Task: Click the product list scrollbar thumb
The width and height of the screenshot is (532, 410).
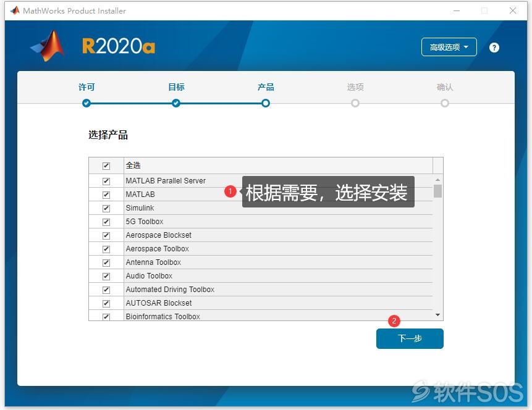Action: (x=437, y=191)
